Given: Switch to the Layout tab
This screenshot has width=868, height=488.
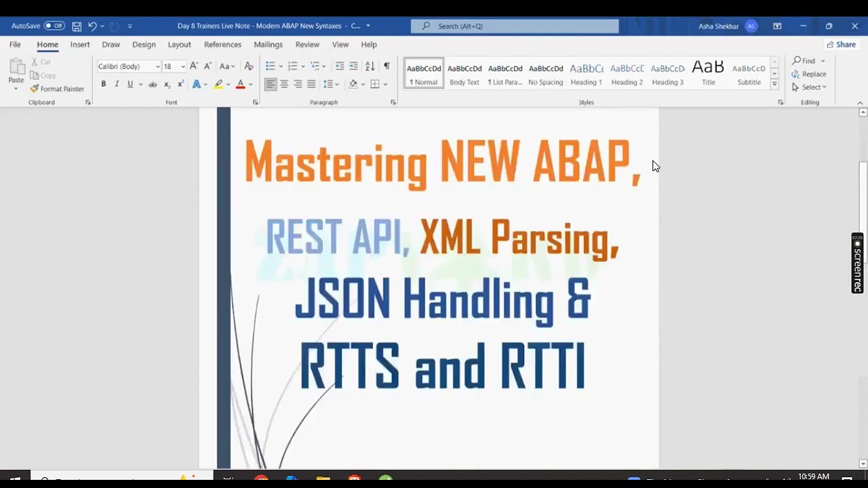Looking at the screenshot, I should [x=179, y=44].
